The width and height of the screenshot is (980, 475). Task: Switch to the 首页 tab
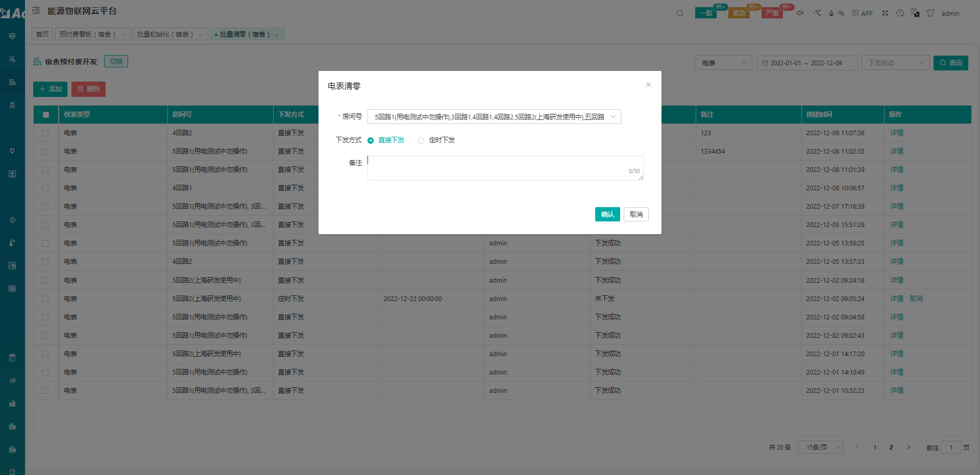pyautogui.click(x=42, y=34)
